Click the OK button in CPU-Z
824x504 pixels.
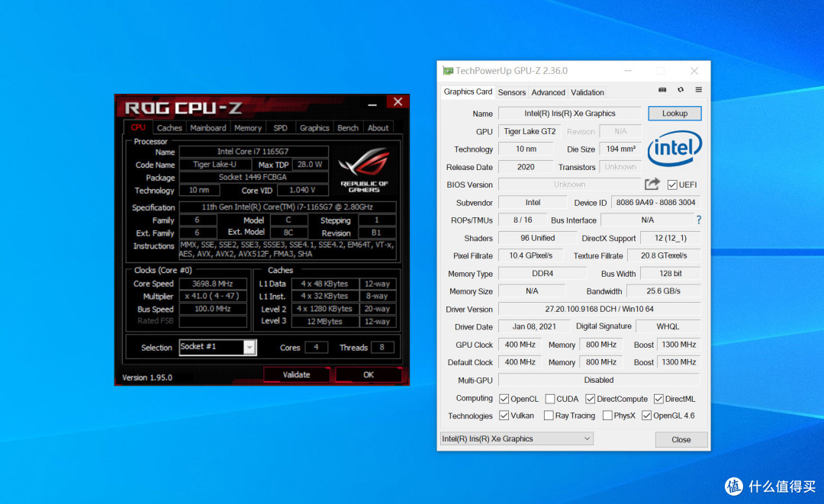tap(369, 374)
